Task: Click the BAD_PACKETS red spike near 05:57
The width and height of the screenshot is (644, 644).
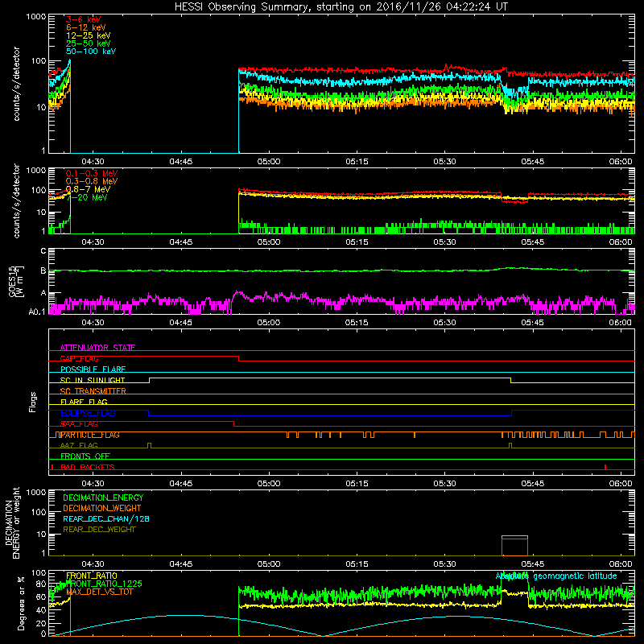Action: 606,467
